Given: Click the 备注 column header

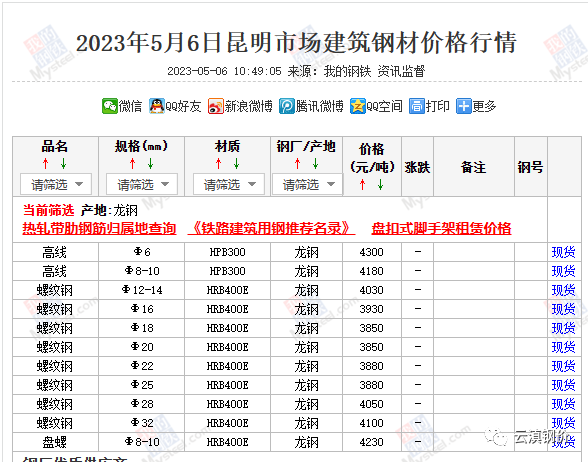Looking at the screenshot, I should [x=474, y=167].
